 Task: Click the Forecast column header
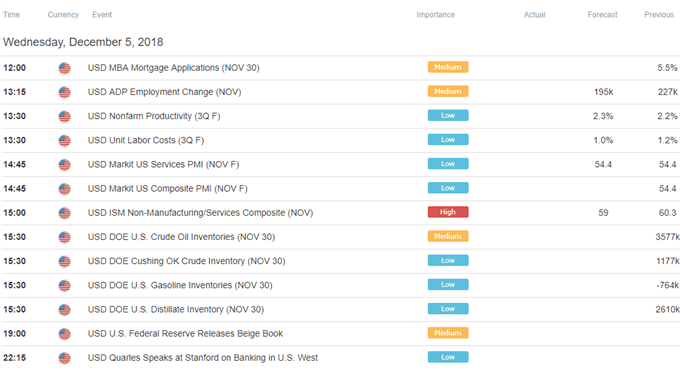602,15
